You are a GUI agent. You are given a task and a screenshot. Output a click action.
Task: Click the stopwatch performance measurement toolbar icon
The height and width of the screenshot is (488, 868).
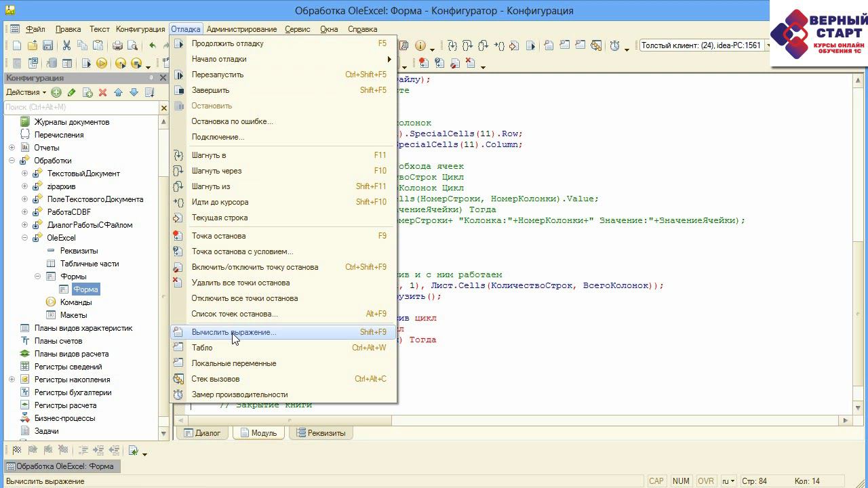tap(614, 45)
